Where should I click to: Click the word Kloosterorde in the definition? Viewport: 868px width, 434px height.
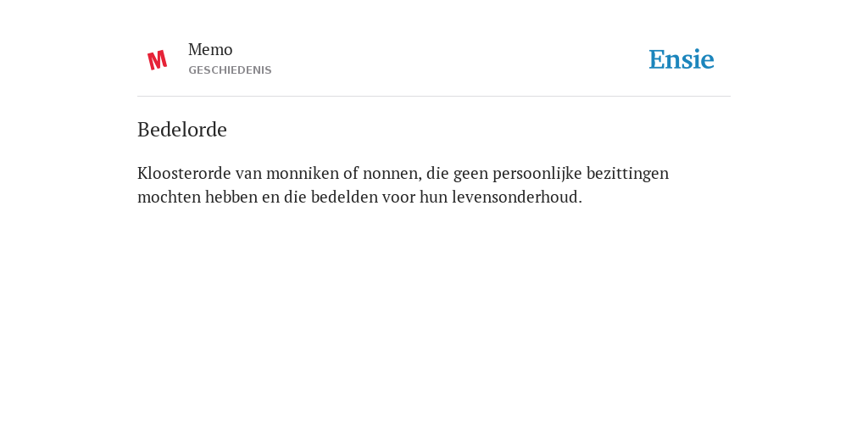[184, 173]
